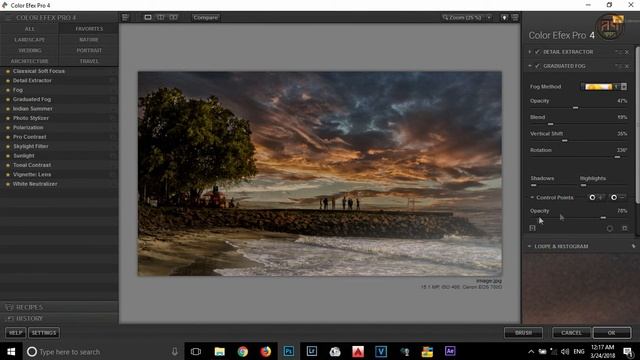This screenshot has width=640, height=360.
Task: Collapse the Graduated Fog filter panel
Action: click(530, 66)
